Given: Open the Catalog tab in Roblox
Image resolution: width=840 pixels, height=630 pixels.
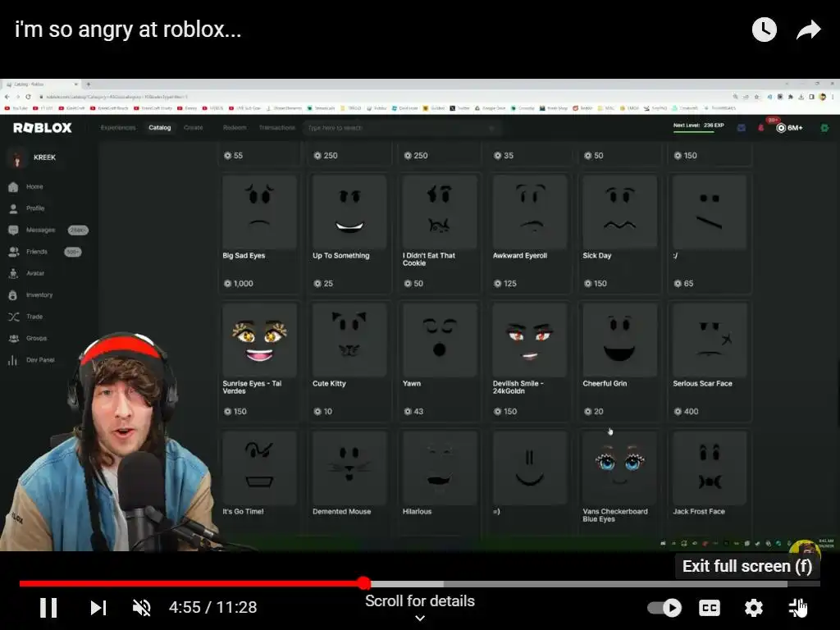Looking at the screenshot, I should pyautogui.click(x=160, y=127).
